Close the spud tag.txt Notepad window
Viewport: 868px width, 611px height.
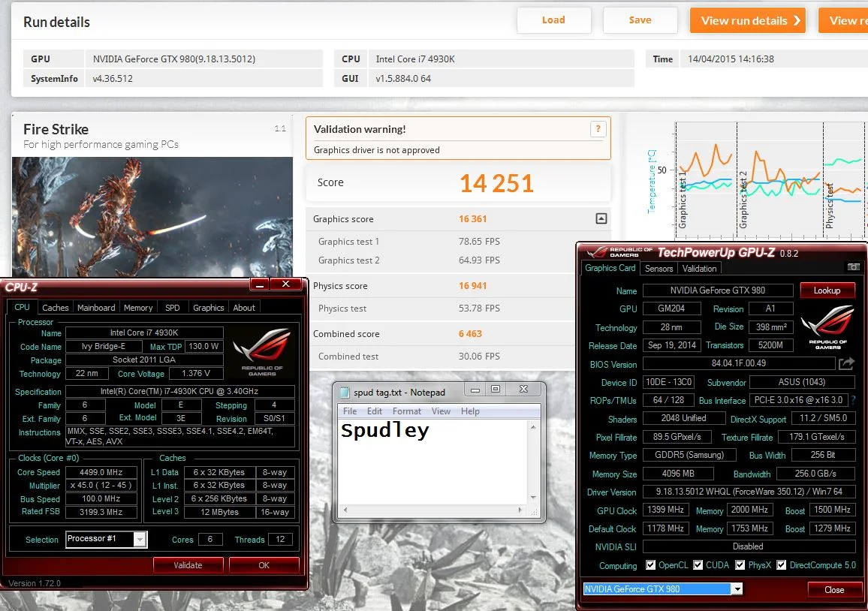[523, 389]
